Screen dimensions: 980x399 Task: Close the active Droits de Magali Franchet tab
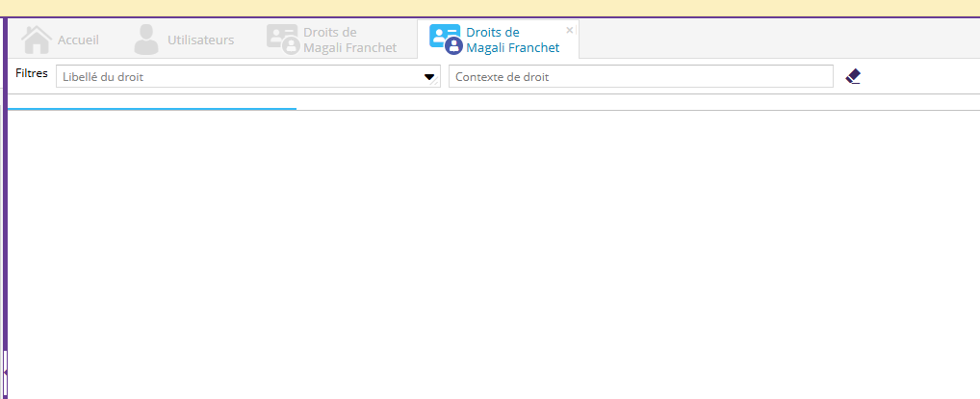point(569,29)
